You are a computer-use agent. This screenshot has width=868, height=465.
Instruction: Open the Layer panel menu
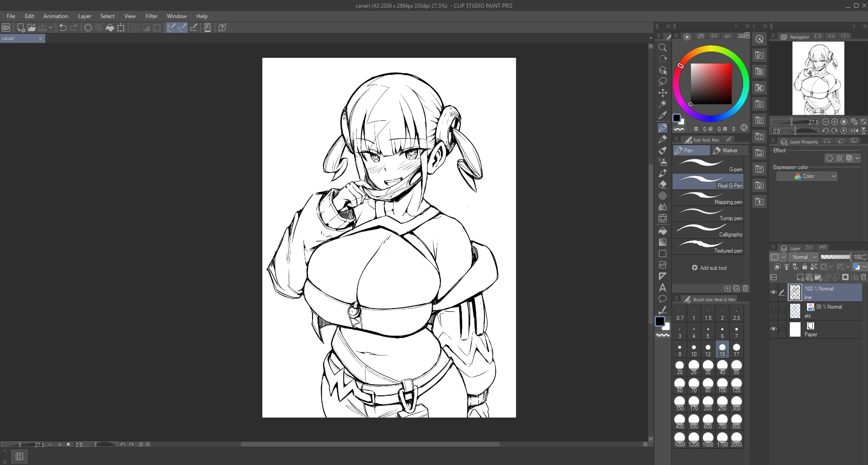pyautogui.click(x=773, y=248)
